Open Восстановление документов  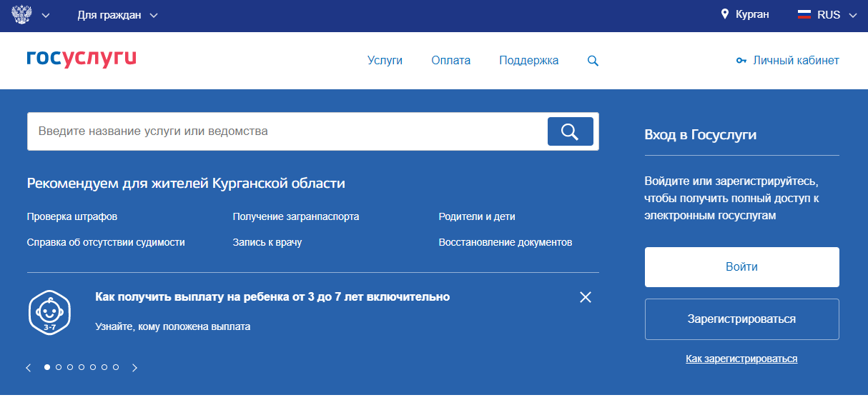coord(505,242)
